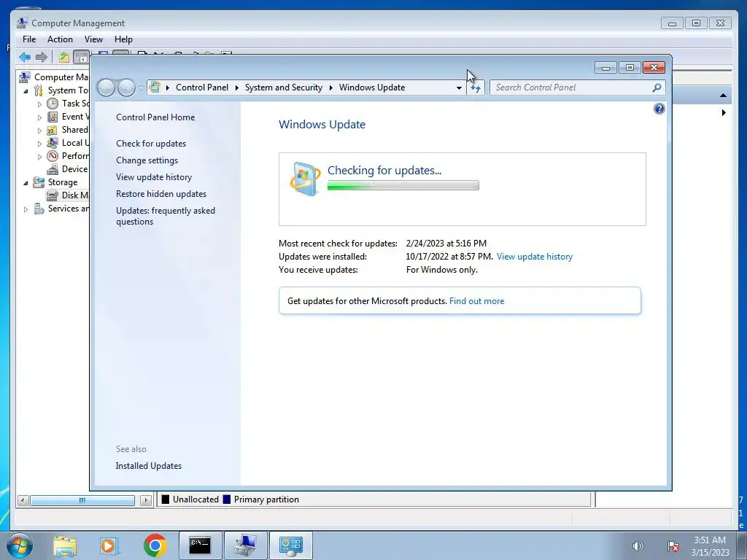
Task: Expand the Services and Applications node
Action: point(26,209)
